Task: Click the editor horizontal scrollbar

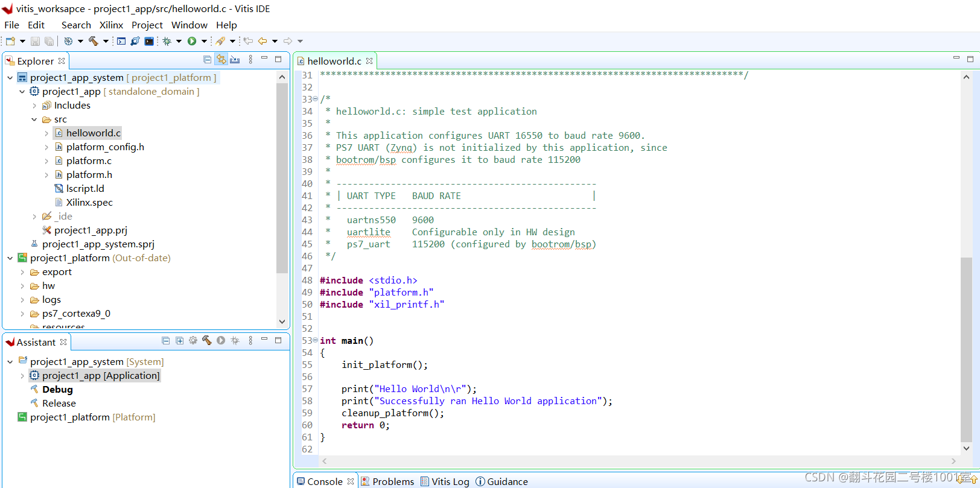Action: point(639,461)
